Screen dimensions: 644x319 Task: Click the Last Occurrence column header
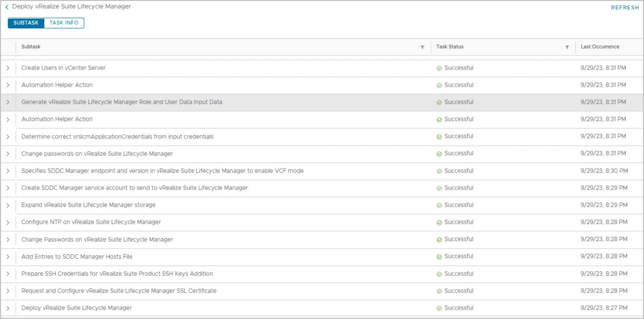[x=600, y=47]
